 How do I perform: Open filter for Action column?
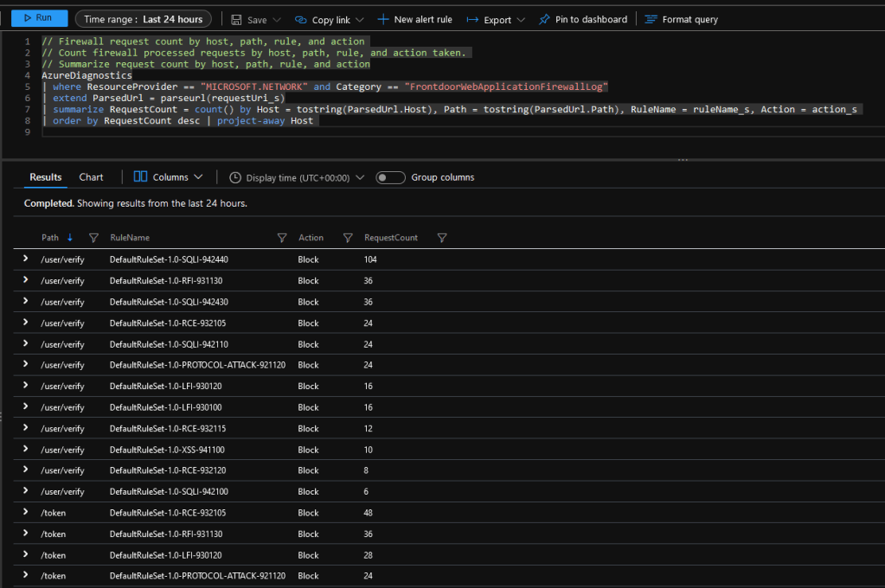347,238
